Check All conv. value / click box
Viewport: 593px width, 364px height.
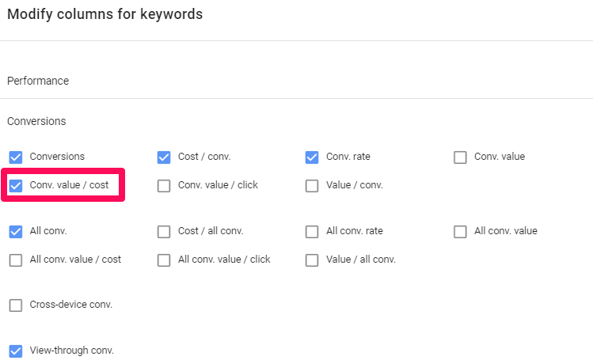164,260
